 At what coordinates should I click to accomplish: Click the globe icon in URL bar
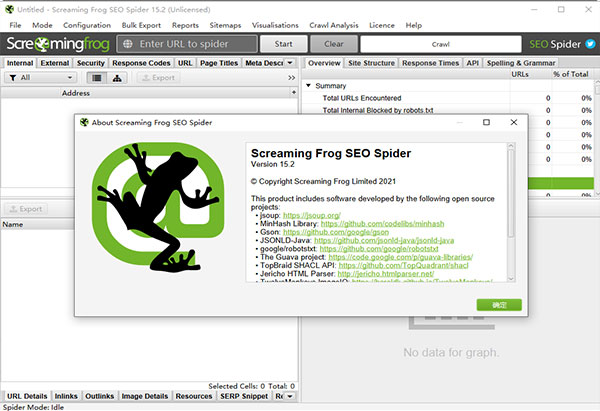pyautogui.click(x=126, y=44)
